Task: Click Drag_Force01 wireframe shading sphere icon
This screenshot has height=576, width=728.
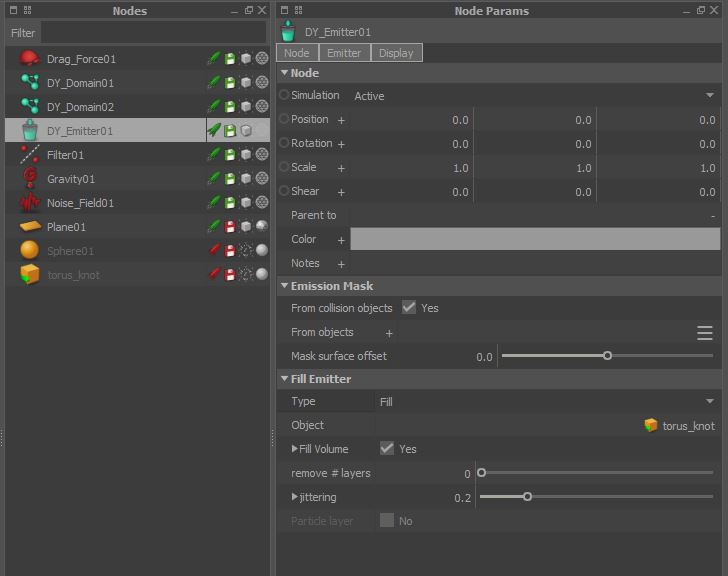Action: click(262, 58)
